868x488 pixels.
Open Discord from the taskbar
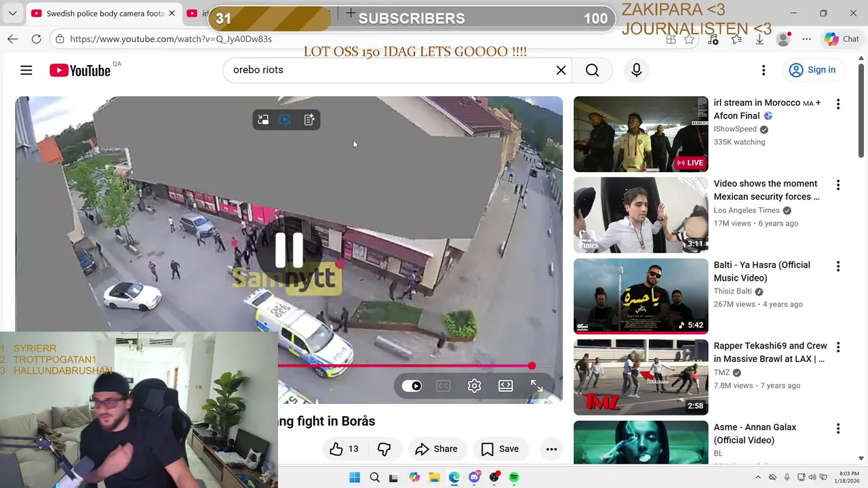[475, 477]
